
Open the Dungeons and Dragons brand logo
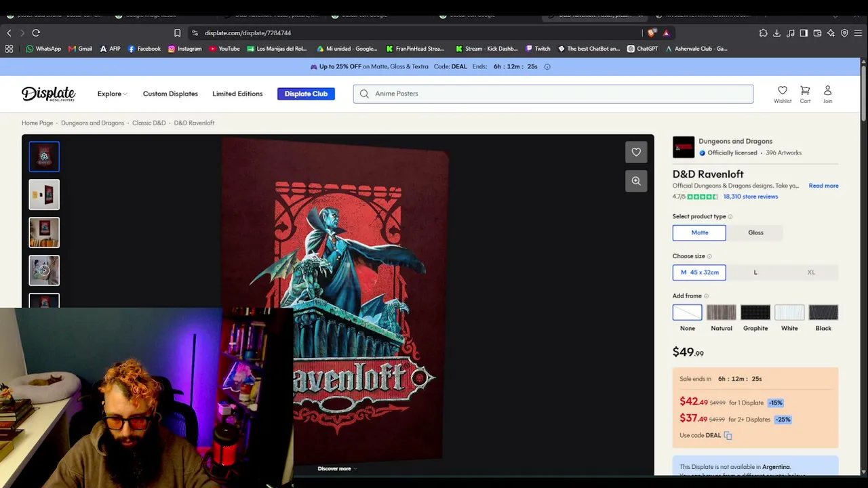(x=684, y=147)
